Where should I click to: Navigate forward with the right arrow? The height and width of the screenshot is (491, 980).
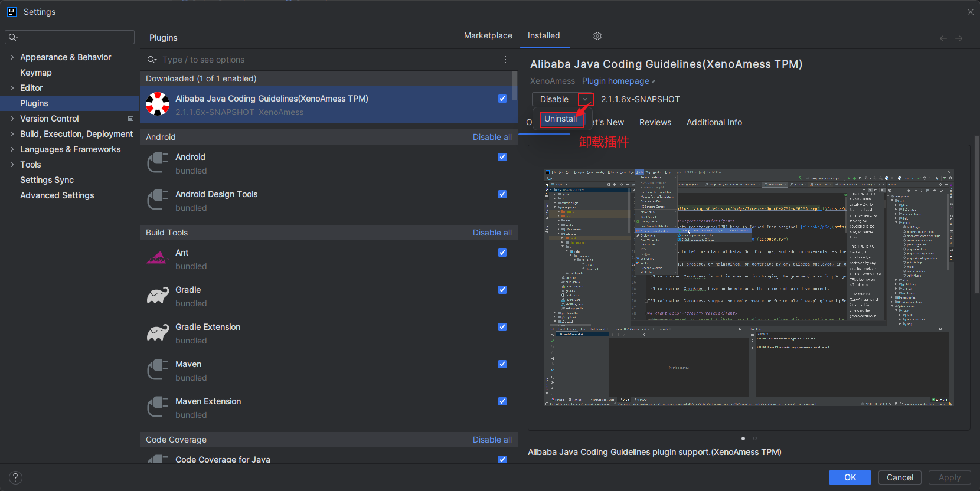click(959, 38)
